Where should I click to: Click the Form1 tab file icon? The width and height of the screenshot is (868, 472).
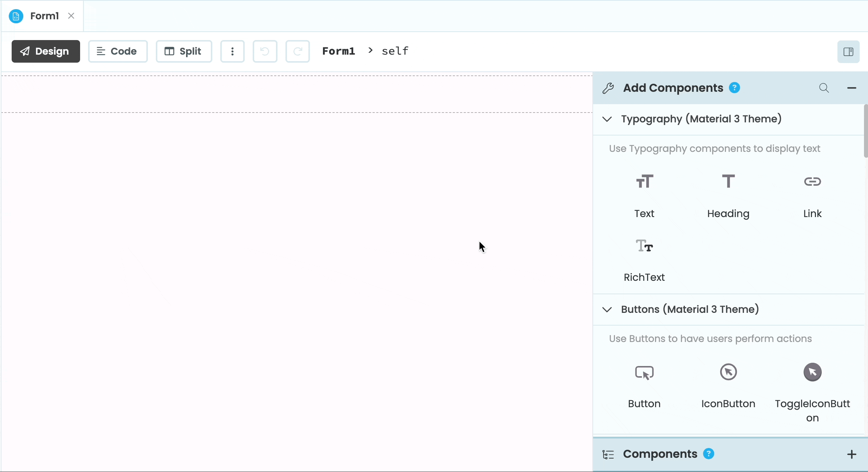point(16,16)
